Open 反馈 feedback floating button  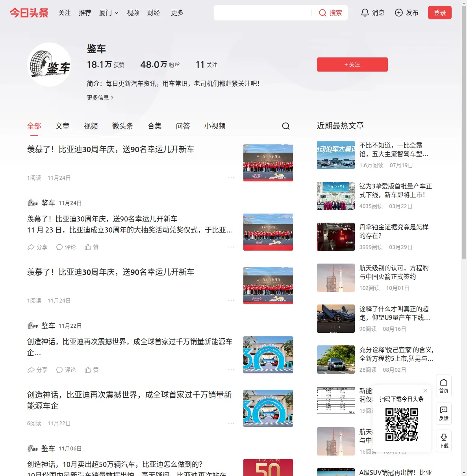pyautogui.click(x=444, y=413)
